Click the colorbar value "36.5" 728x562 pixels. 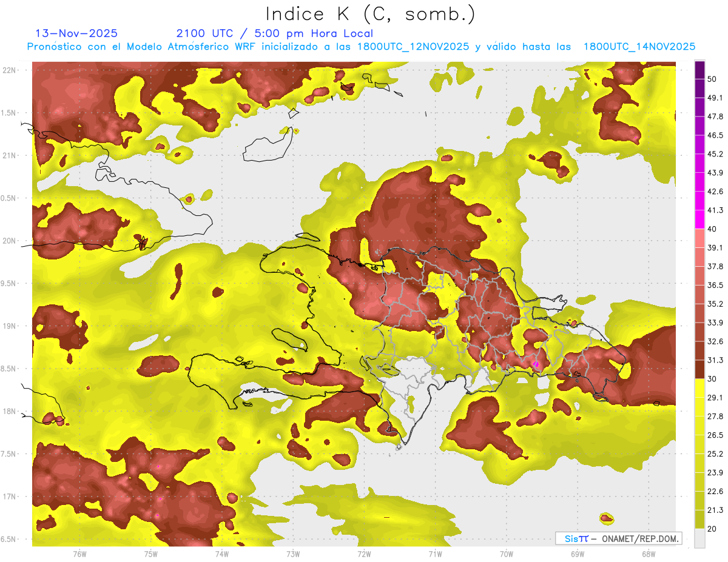[x=715, y=285]
